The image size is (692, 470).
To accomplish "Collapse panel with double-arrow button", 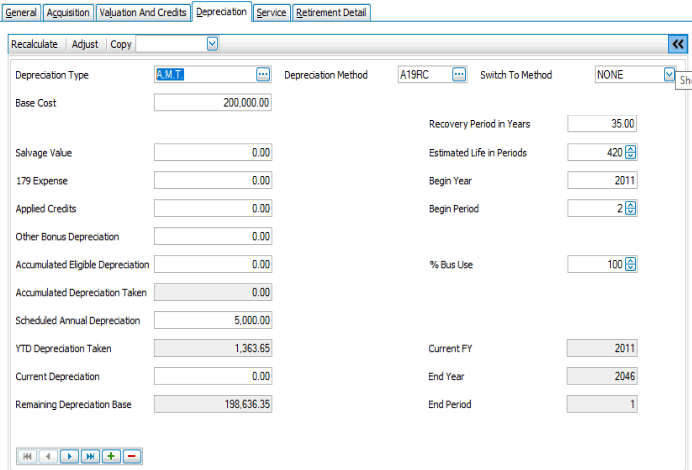I will (x=677, y=44).
